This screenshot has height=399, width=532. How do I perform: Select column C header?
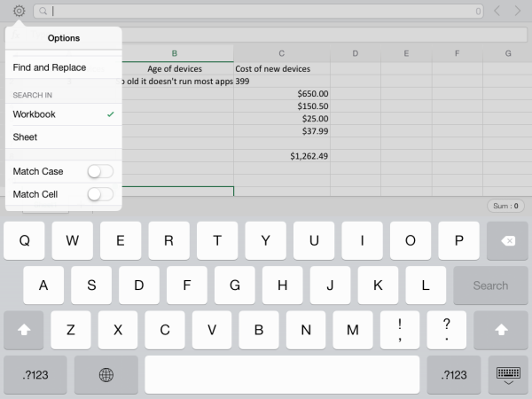click(281, 54)
